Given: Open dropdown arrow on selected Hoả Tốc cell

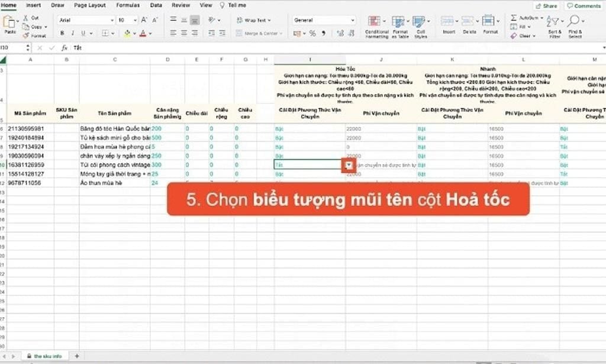Looking at the screenshot, I should pos(349,165).
